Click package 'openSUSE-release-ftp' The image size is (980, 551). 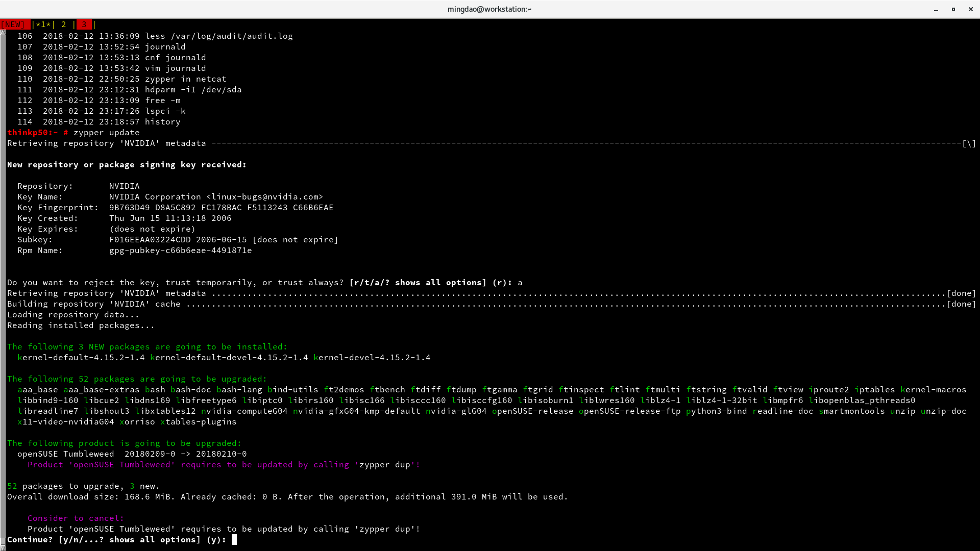tap(630, 411)
